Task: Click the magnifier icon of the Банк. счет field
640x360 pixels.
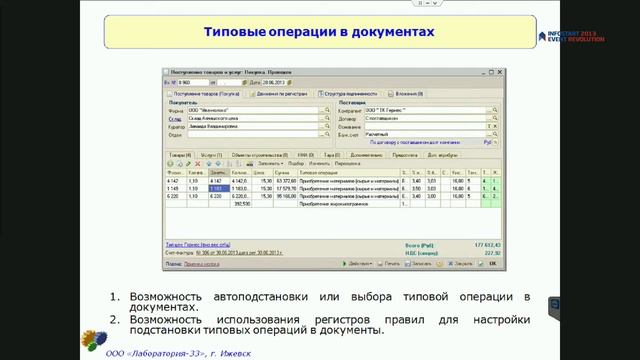Action: [x=495, y=134]
